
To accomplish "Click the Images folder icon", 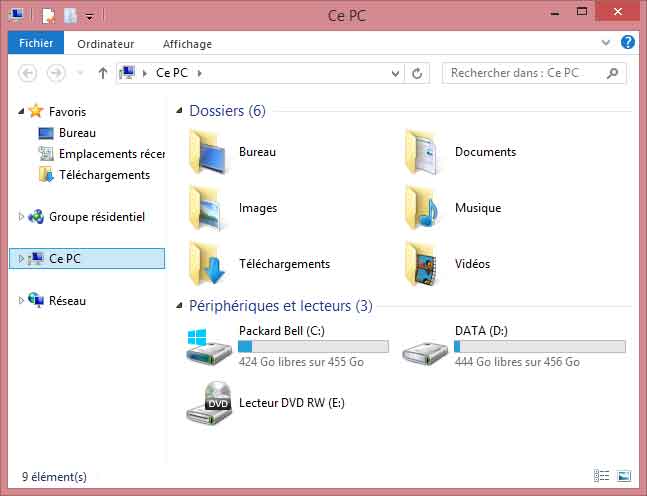I will [208, 208].
